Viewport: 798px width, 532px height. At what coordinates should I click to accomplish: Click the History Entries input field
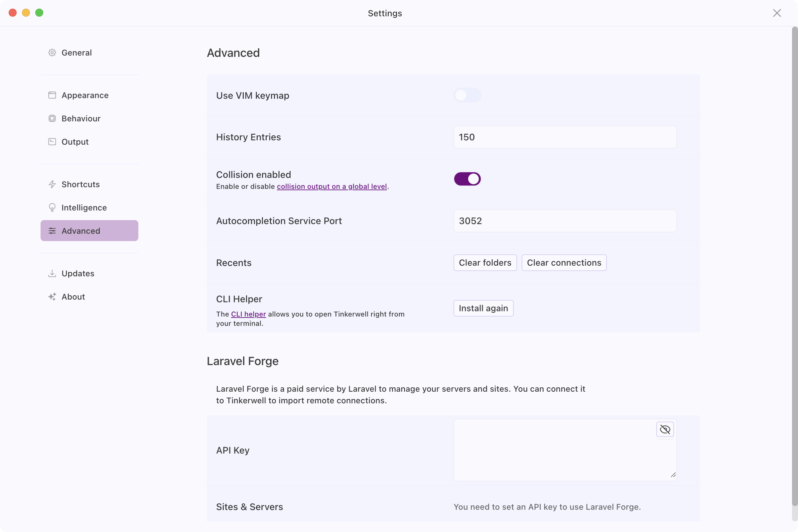click(565, 137)
